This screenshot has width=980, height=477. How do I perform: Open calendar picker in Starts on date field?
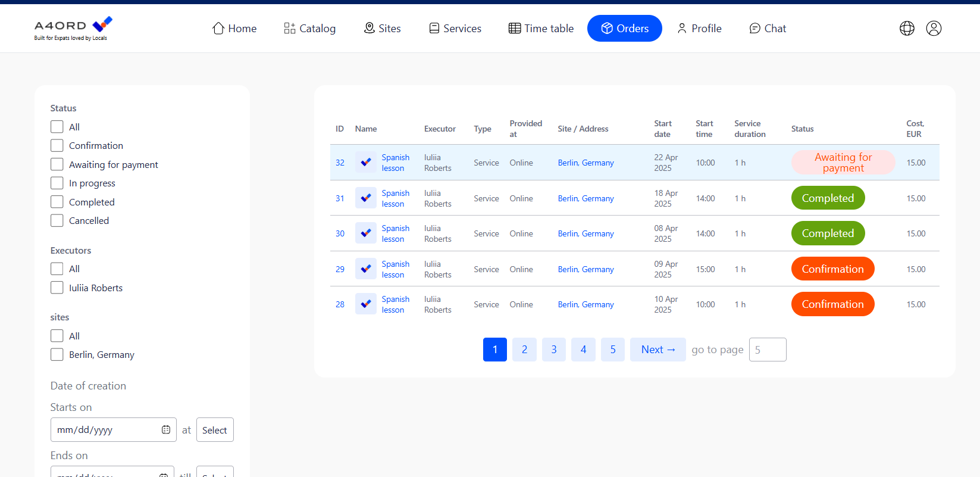click(166, 430)
